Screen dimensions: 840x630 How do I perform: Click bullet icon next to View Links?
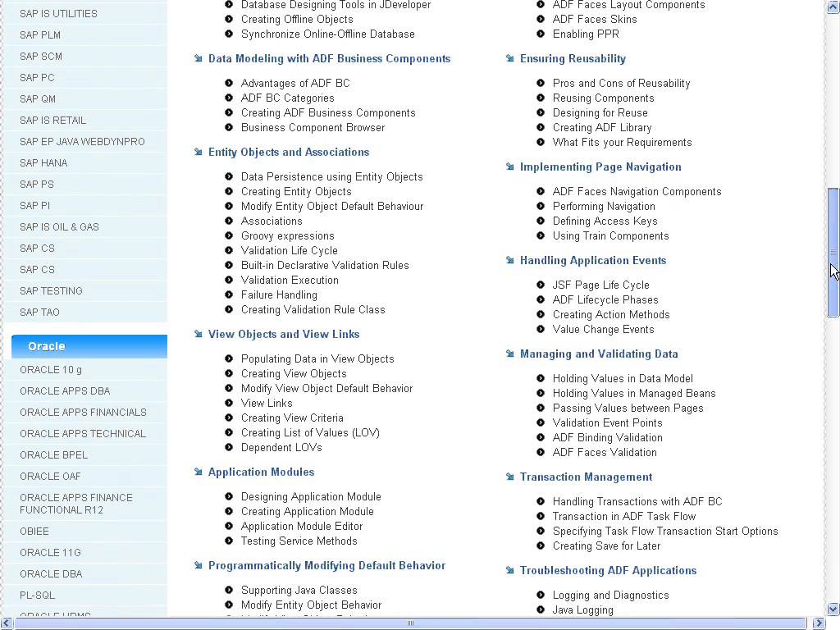229,403
